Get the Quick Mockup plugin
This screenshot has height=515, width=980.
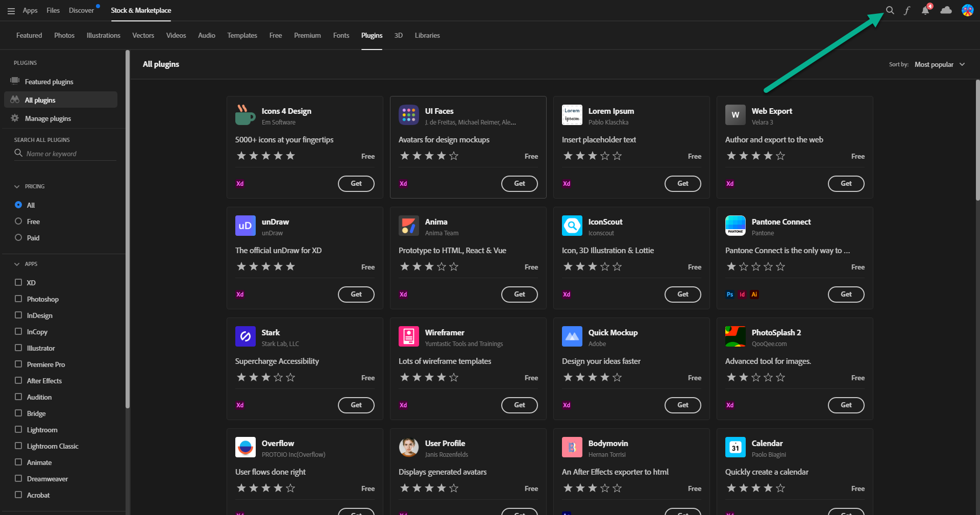(683, 405)
